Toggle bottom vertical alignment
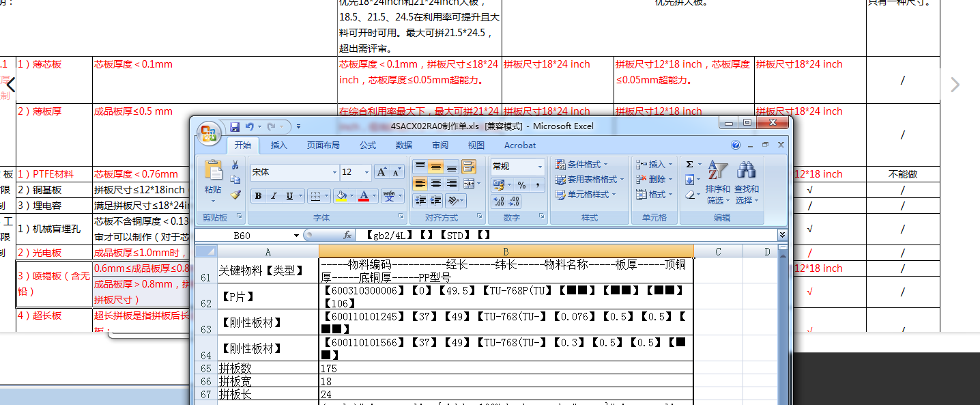This screenshot has width=980, height=405. point(452,166)
